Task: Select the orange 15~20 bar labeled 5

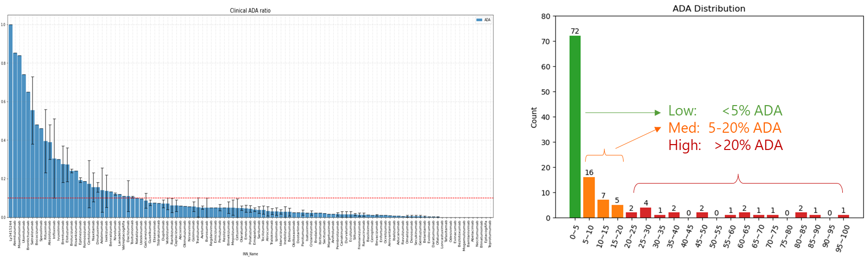Action: pyautogui.click(x=617, y=212)
